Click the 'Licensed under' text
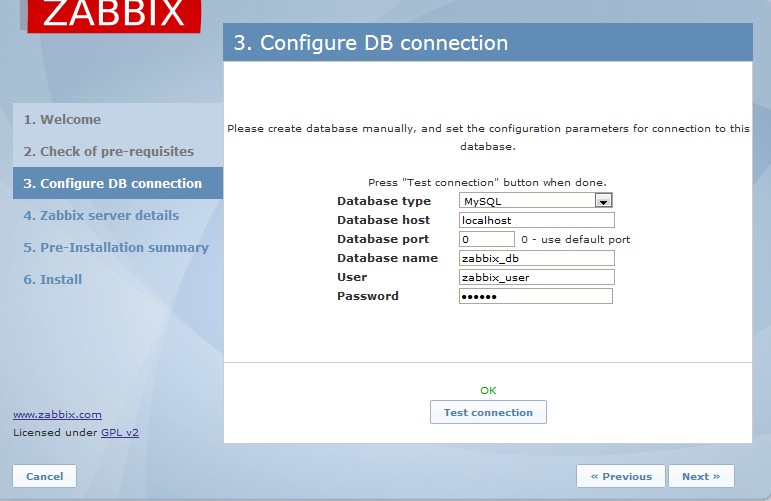 (x=56, y=433)
